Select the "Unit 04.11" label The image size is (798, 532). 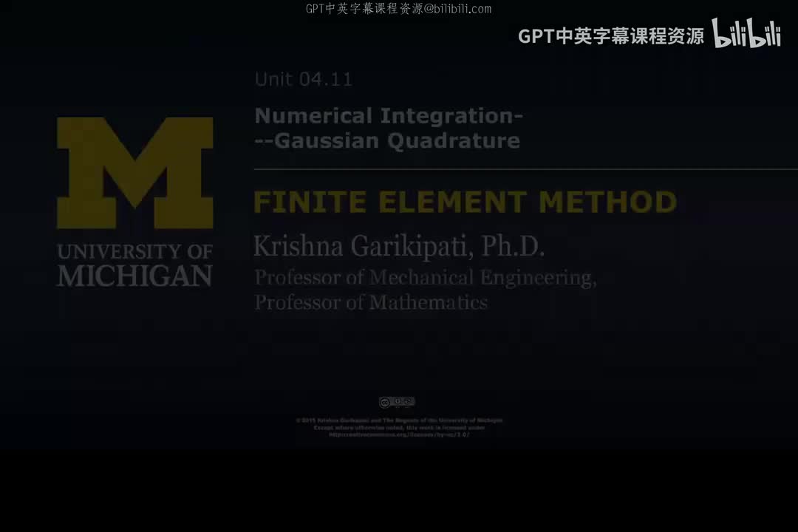304,79
